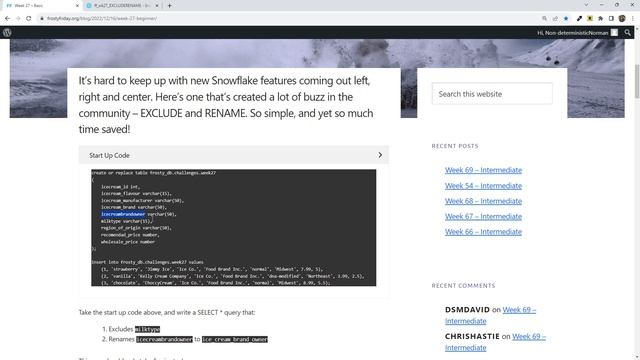This screenshot has height=360, width=640.
Task: Click the DSMDAVID commenter name
Action: (467, 310)
